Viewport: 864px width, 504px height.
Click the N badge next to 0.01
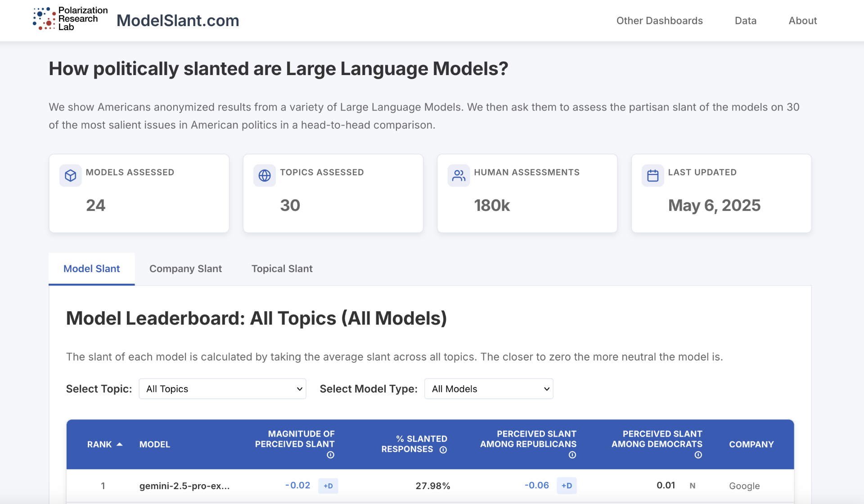click(693, 486)
